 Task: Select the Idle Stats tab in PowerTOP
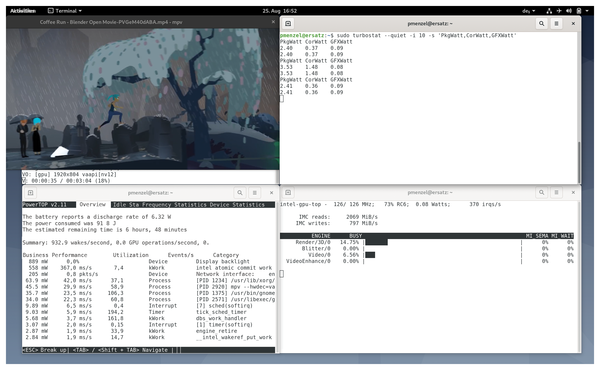click(126, 205)
